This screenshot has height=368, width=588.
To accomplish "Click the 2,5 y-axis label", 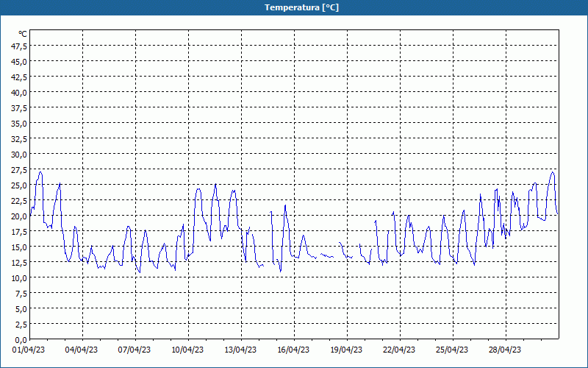I will click(x=21, y=325).
